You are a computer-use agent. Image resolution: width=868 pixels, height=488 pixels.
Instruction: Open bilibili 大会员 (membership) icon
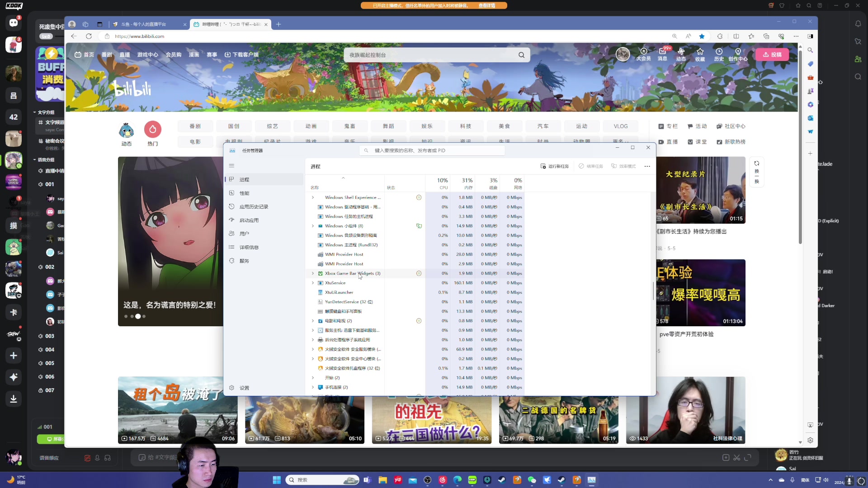[x=644, y=54]
